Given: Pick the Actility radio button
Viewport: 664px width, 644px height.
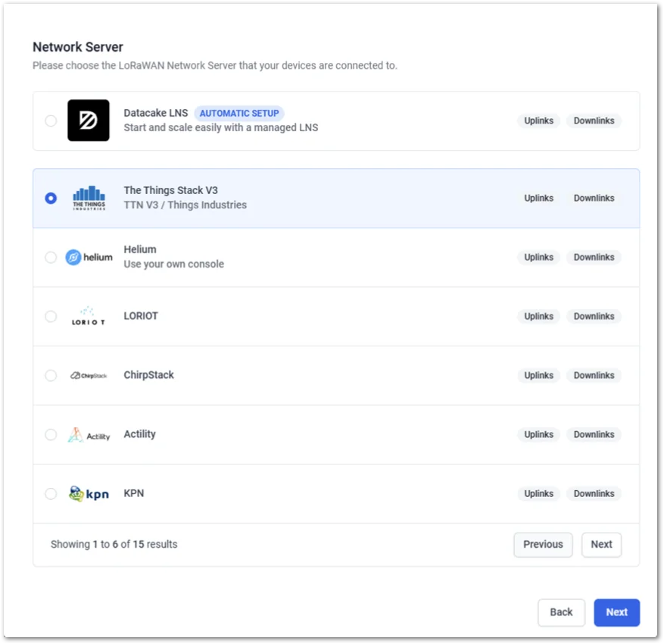Looking at the screenshot, I should tap(51, 435).
